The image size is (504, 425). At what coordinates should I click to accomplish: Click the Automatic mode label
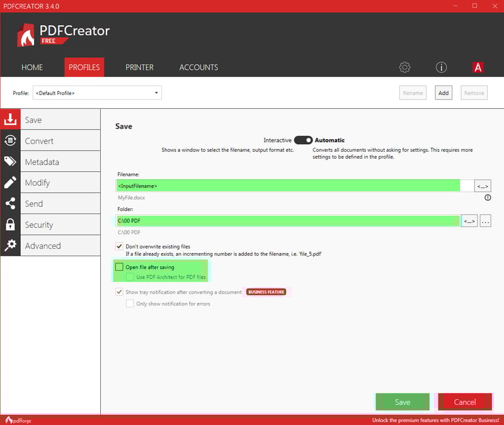click(329, 140)
